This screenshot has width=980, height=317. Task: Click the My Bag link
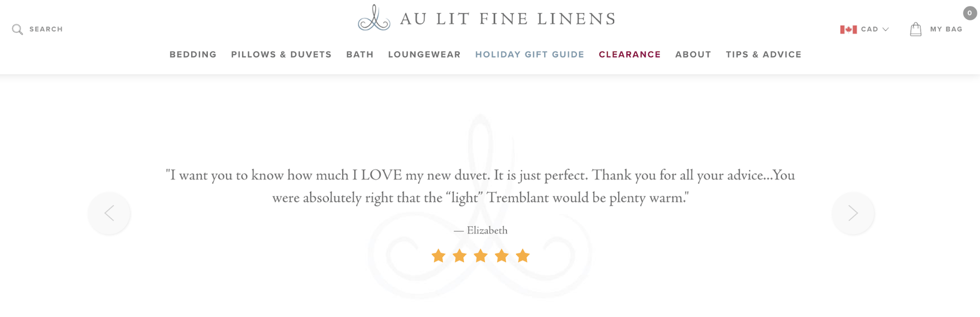(946, 30)
